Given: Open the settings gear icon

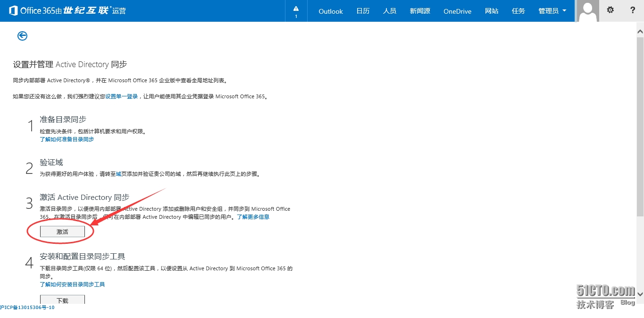Looking at the screenshot, I should (x=610, y=10).
